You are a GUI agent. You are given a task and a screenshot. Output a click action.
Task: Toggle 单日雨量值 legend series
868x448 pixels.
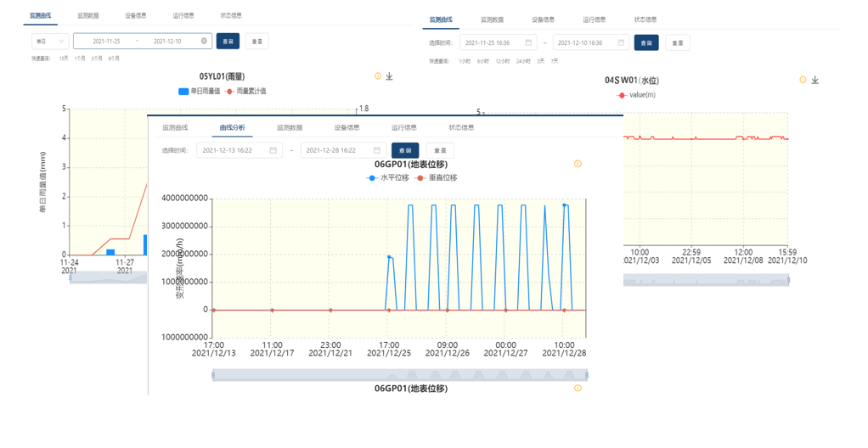click(199, 91)
